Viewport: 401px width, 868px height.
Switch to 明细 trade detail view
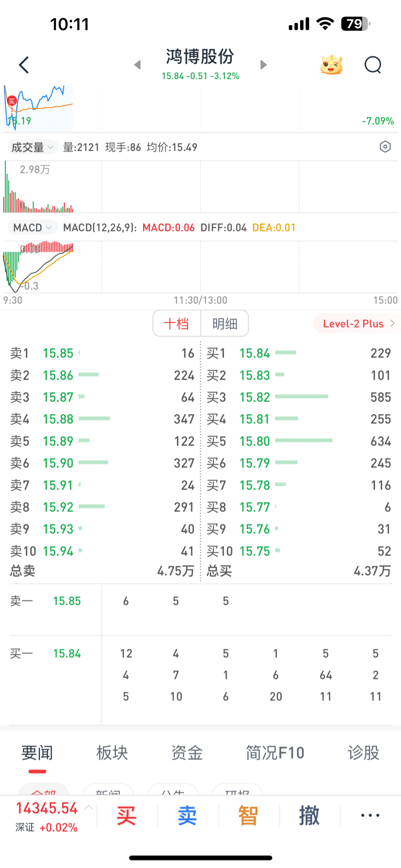pos(225,324)
